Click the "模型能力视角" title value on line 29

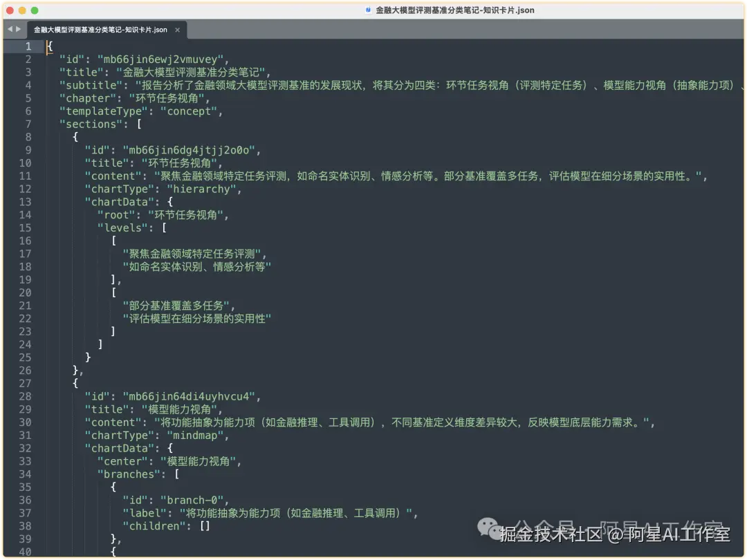pos(180,409)
